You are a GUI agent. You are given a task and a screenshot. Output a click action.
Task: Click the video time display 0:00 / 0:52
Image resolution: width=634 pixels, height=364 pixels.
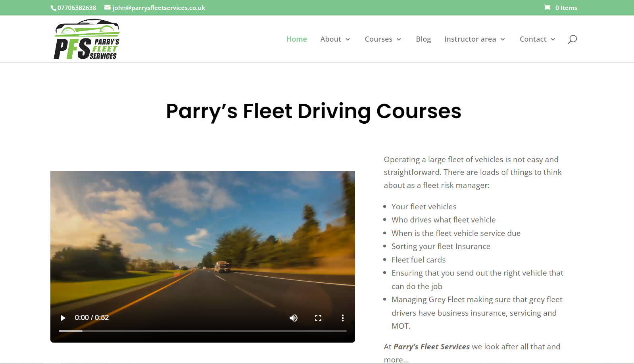click(92, 318)
